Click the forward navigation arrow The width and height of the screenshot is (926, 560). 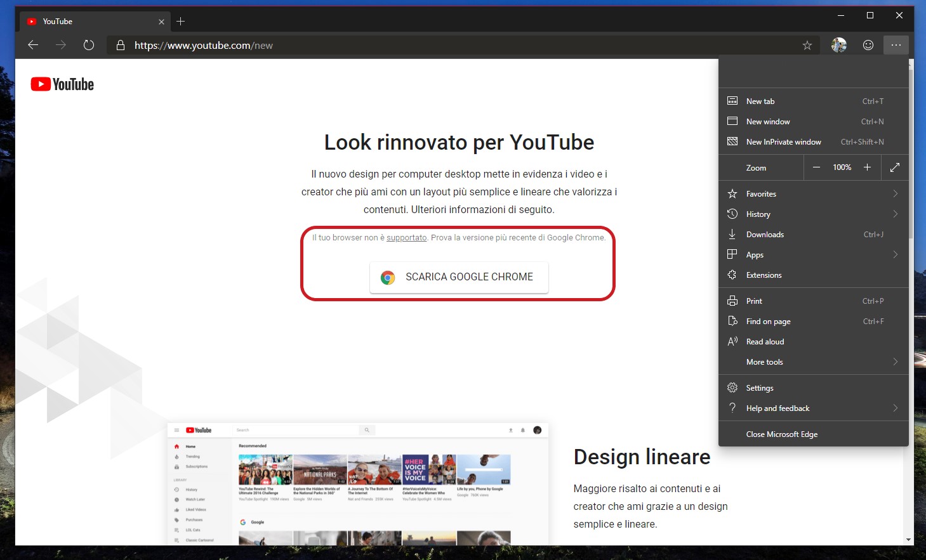(x=61, y=45)
